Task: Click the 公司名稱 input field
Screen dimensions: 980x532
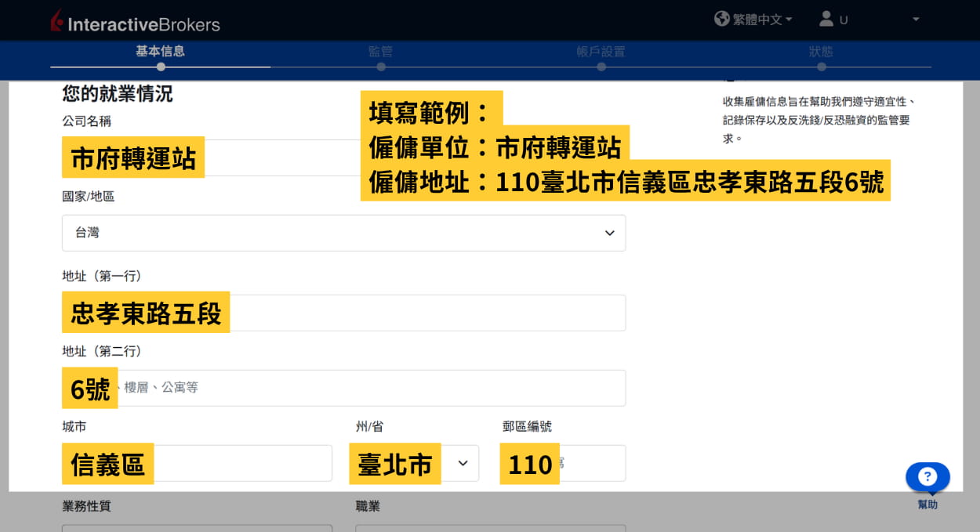Action: pyautogui.click(x=343, y=157)
